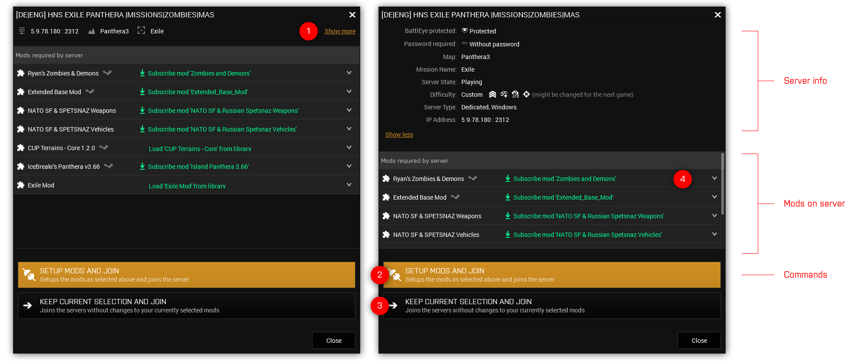Viewport: 868px width, 361px height.
Task: Load 'CUP Terrains - Core' from library
Action: pyautogui.click(x=200, y=148)
